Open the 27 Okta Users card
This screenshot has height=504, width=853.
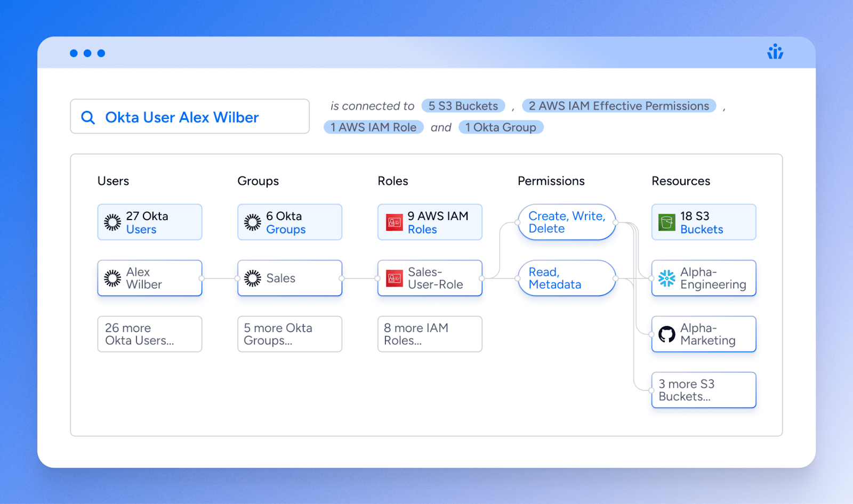click(150, 222)
